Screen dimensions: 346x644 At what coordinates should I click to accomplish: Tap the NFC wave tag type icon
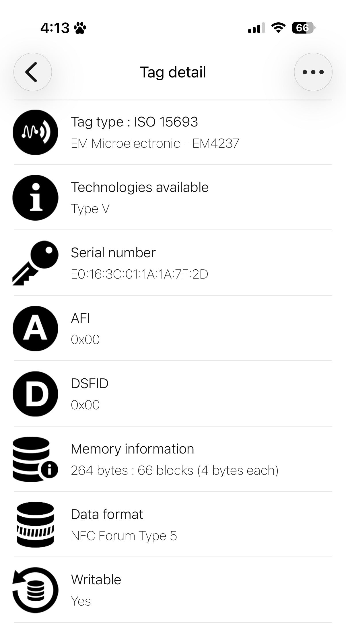(35, 132)
